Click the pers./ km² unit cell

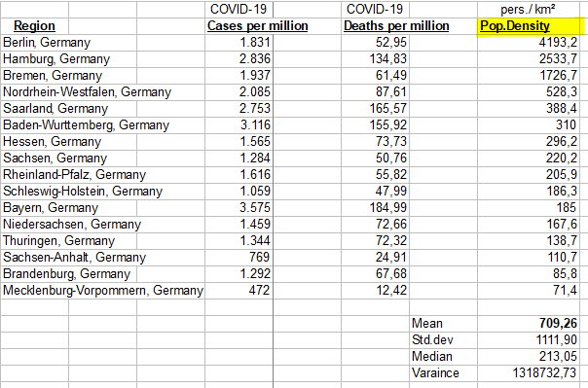[528, 10]
